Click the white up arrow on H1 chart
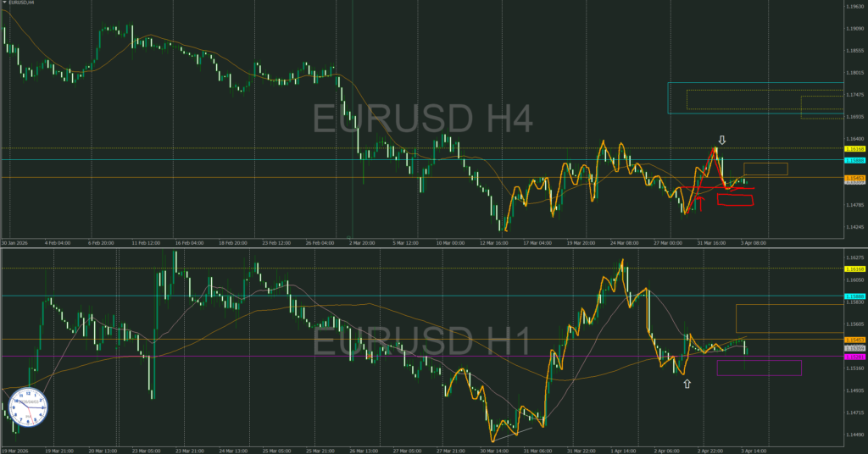The image size is (868, 454). pyautogui.click(x=687, y=384)
